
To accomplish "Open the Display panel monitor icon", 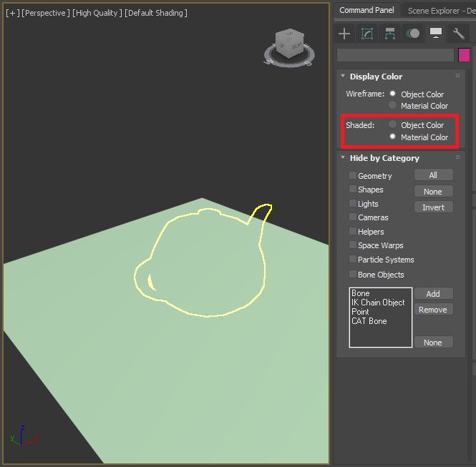I will point(436,33).
